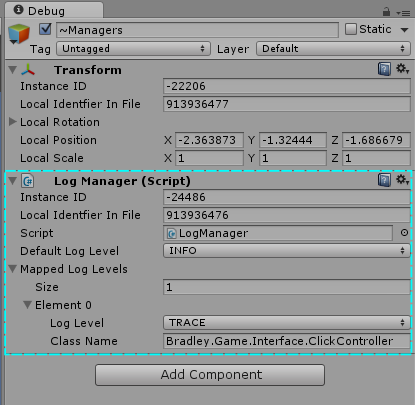Click the Local Position Z field

[x=376, y=140]
